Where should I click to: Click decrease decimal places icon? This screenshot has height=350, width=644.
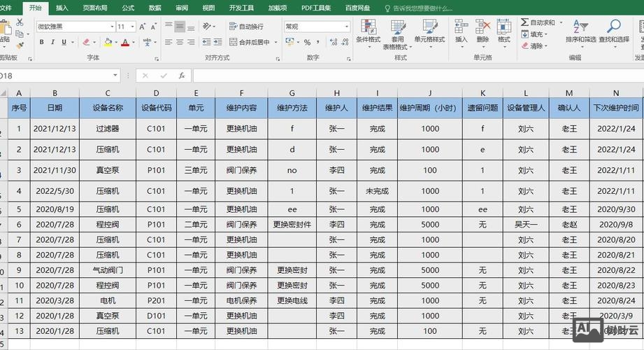point(345,42)
